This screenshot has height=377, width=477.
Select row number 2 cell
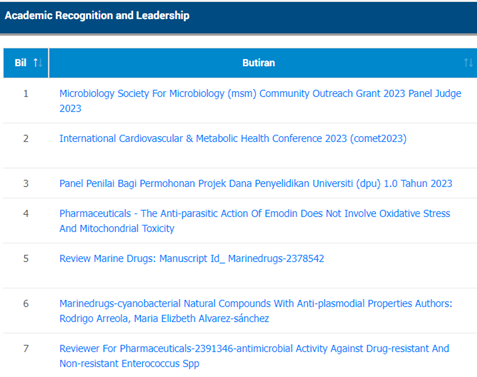[x=26, y=138]
